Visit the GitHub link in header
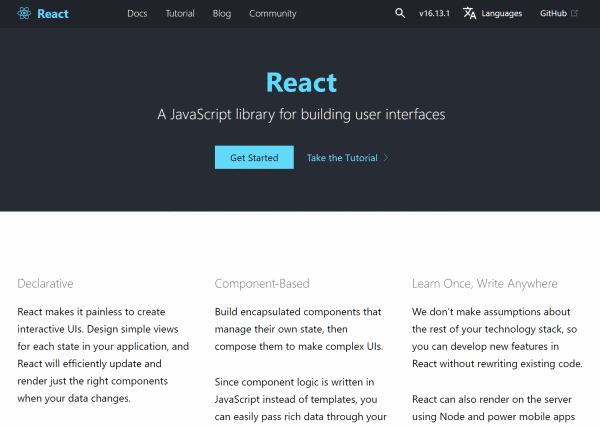This screenshot has width=600, height=426. coord(553,13)
